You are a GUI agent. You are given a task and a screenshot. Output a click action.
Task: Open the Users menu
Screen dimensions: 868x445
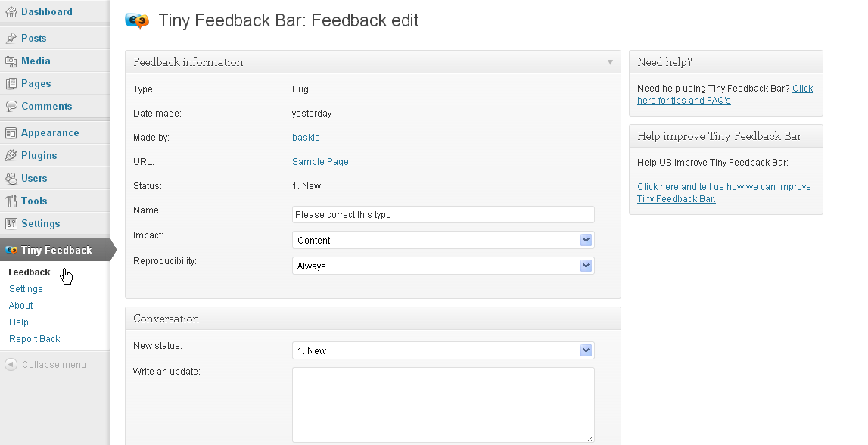pos(34,178)
